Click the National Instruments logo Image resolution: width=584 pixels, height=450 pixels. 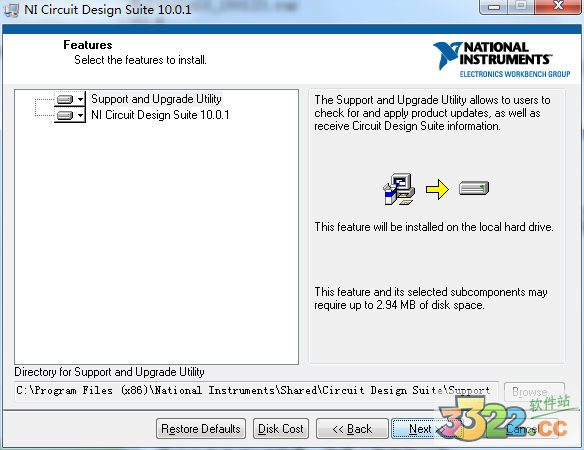[x=501, y=60]
